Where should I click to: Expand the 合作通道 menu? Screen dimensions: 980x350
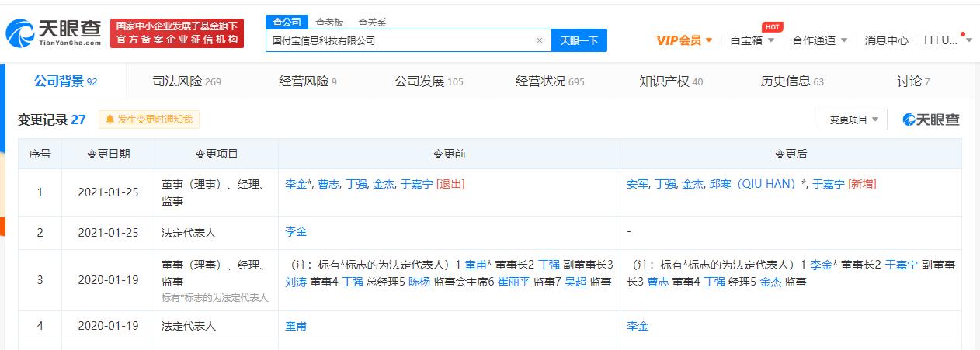[820, 40]
